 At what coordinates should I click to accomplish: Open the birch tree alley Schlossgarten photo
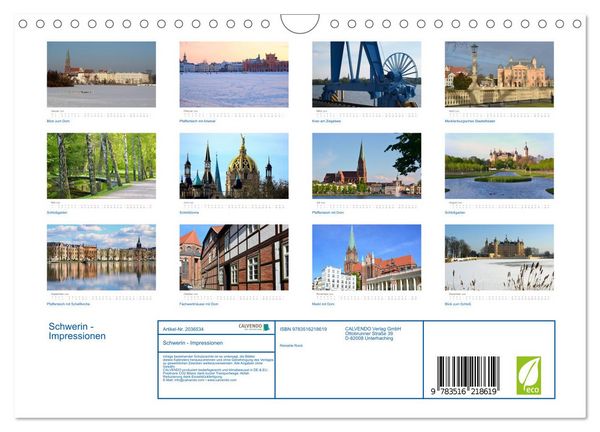[x=101, y=166]
